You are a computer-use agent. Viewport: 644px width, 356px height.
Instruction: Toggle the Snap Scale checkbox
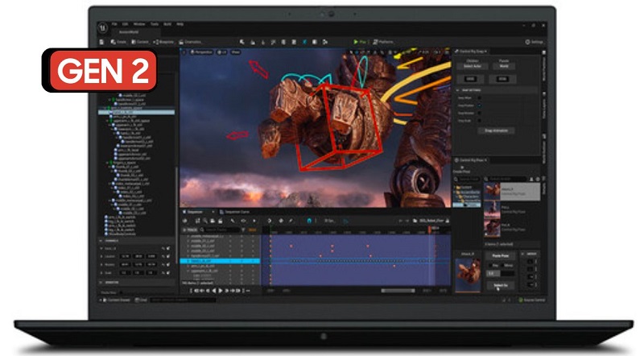[479, 121]
